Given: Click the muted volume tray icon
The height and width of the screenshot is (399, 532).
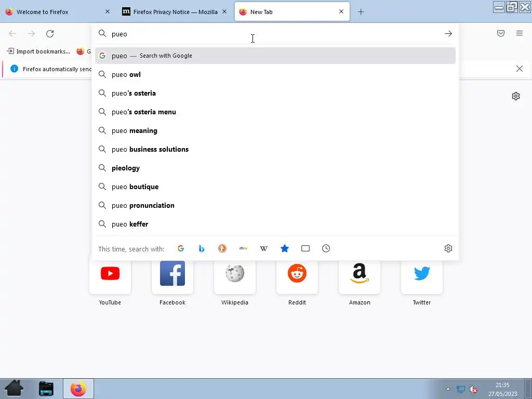Looking at the screenshot, I should click(x=473, y=389).
